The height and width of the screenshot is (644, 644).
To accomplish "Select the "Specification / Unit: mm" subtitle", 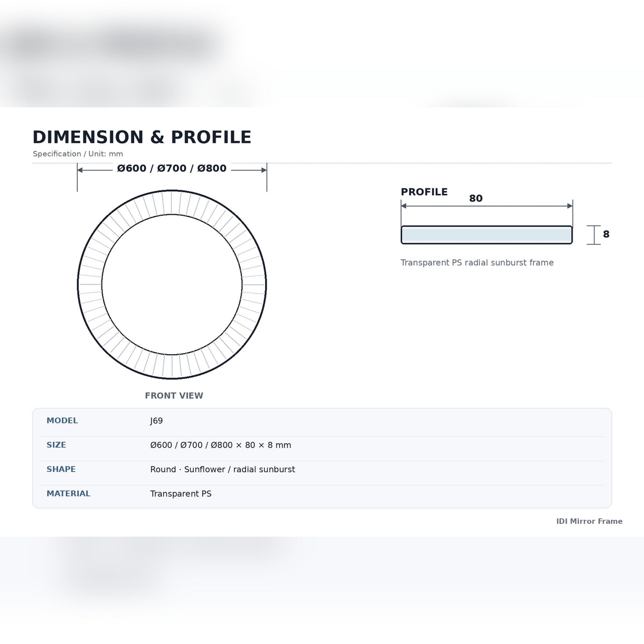I will point(78,154).
